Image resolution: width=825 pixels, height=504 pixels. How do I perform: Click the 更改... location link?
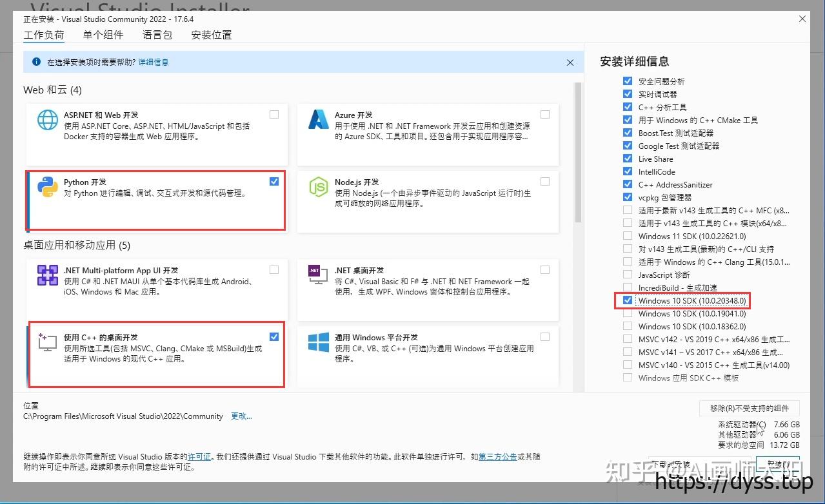[242, 416]
